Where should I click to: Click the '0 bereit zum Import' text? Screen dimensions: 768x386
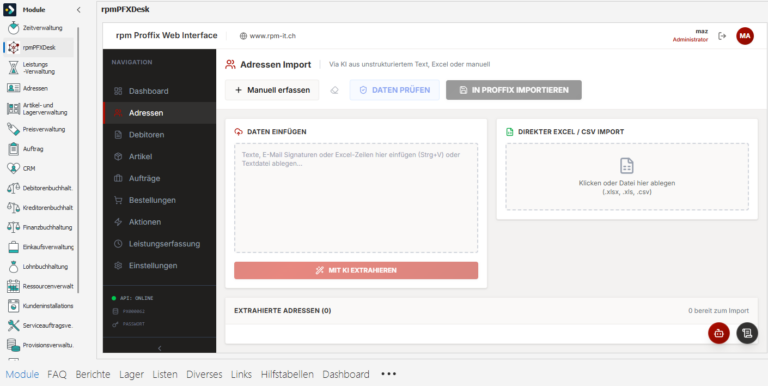point(719,311)
